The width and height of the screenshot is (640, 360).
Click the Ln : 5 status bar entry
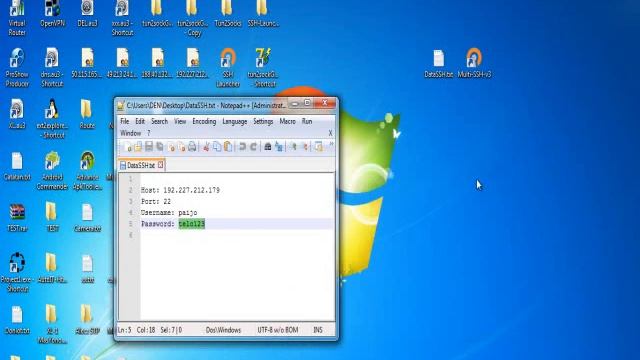tap(124, 330)
